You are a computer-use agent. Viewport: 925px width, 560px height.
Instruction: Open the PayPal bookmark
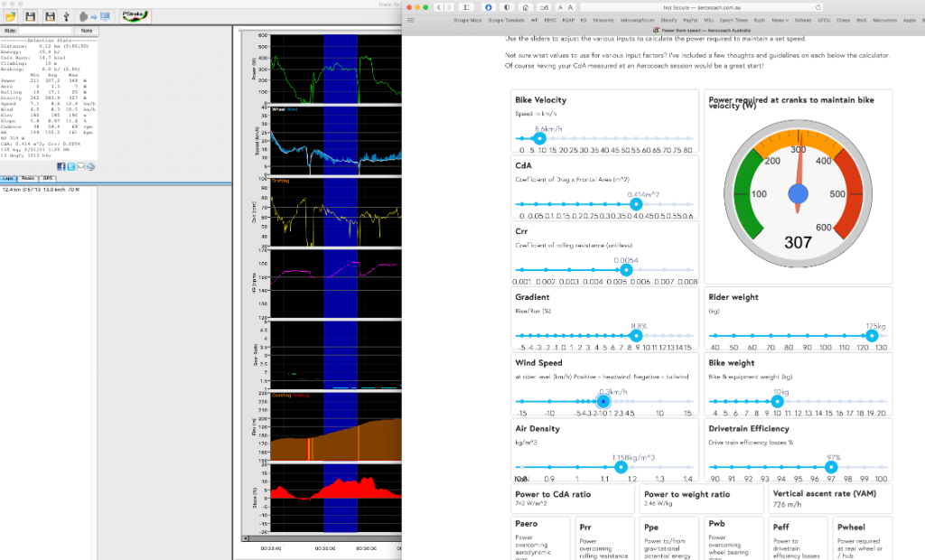(691, 20)
